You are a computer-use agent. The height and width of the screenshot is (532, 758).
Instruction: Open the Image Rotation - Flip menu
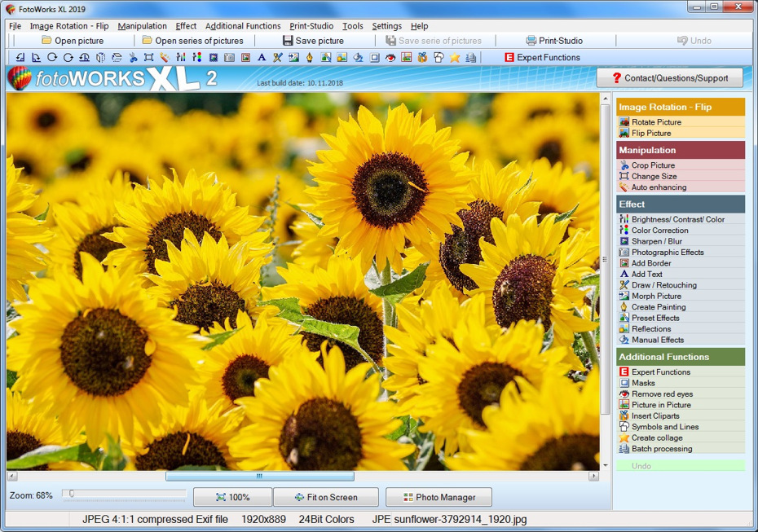69,26
